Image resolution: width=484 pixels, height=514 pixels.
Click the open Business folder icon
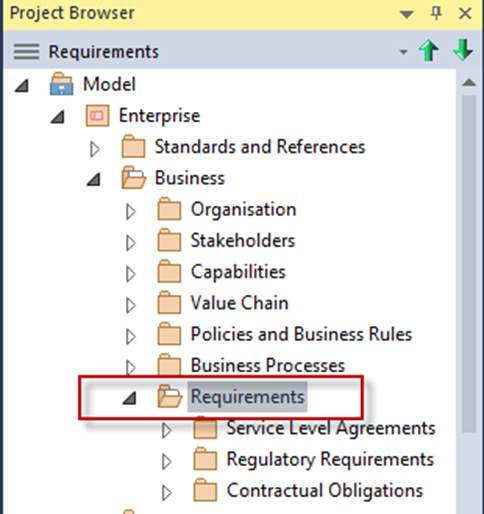pos(133,178)
